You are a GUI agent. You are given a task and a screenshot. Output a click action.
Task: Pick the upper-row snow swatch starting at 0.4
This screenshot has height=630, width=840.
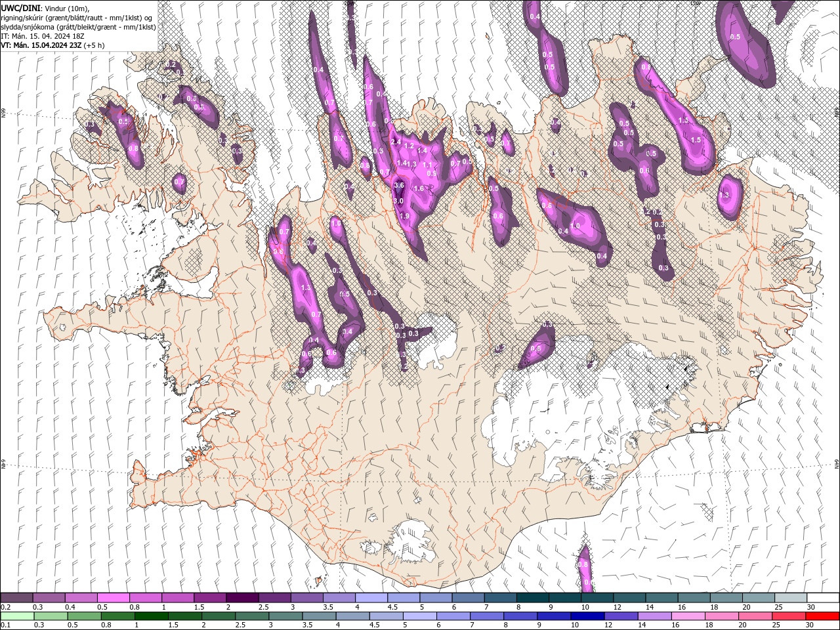tap(81, 598)
